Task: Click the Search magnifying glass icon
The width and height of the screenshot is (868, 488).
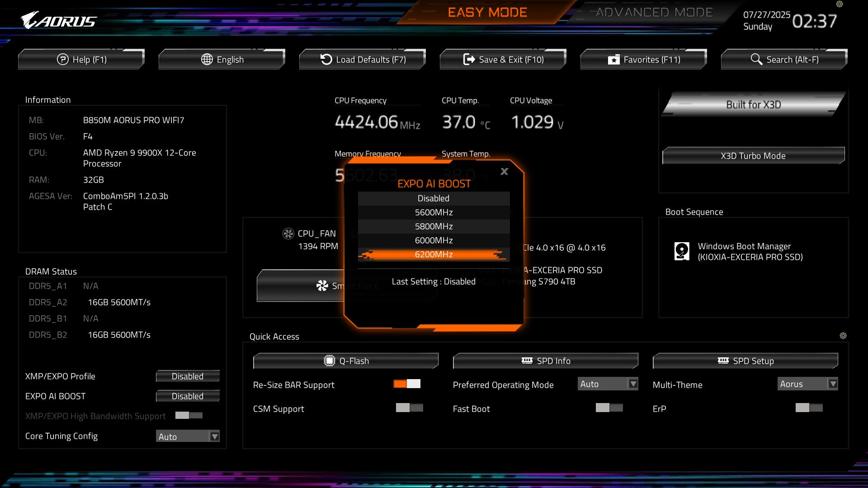Action: click(756, 59)
